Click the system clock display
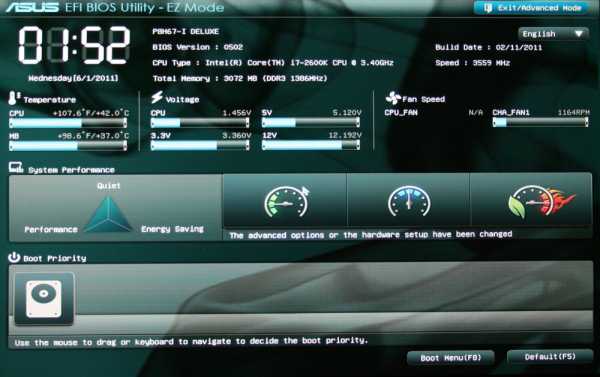This screenshot has width=600, height=377. click(74, 45)
